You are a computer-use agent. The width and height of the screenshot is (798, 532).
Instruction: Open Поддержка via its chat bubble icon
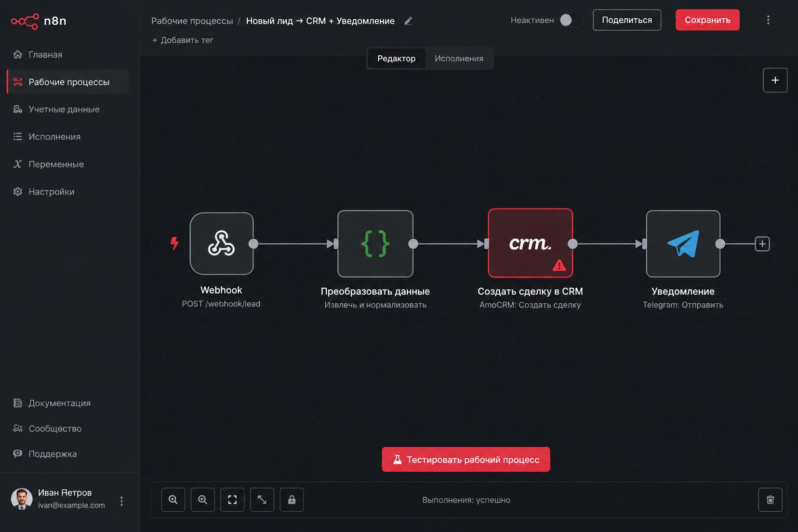click(18, 454)
